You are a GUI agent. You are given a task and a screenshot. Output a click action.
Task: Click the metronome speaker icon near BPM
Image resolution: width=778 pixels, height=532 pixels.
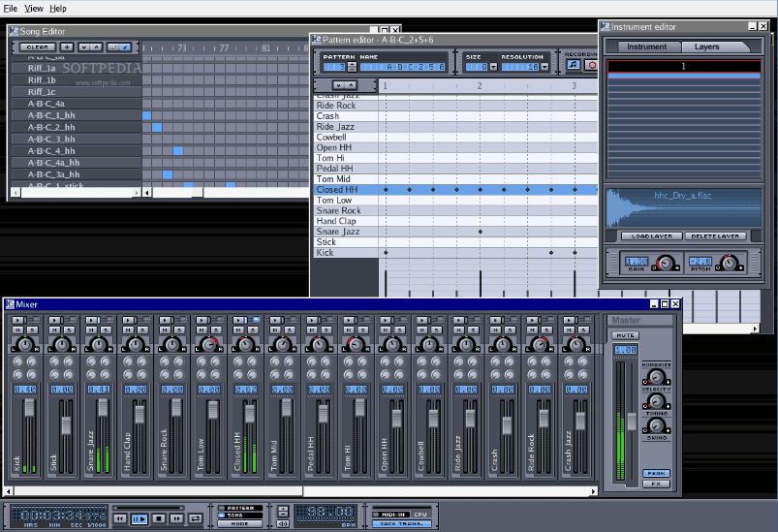[x=282, y=523]
